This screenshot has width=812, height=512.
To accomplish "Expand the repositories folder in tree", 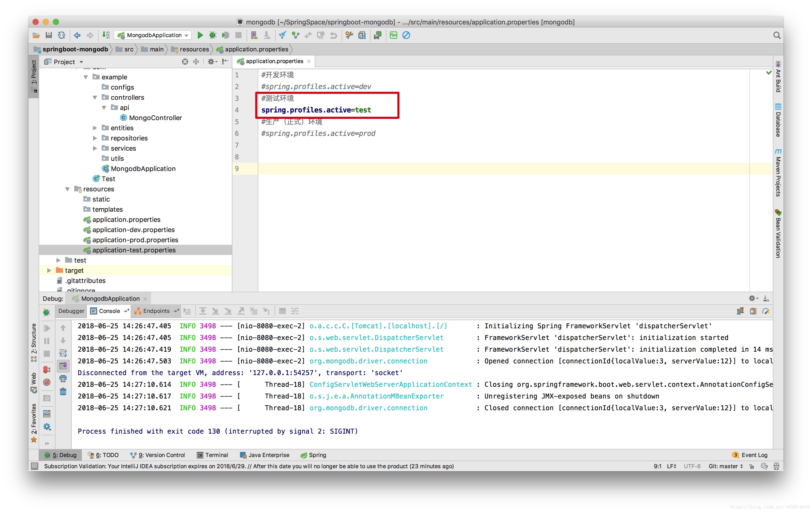I will (95, 138).
